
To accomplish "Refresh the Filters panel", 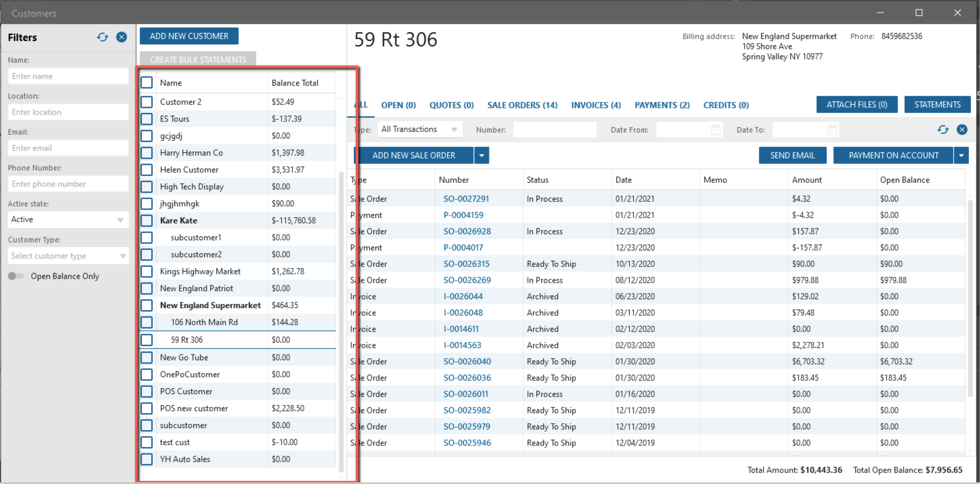I will [x=102, y=37].
